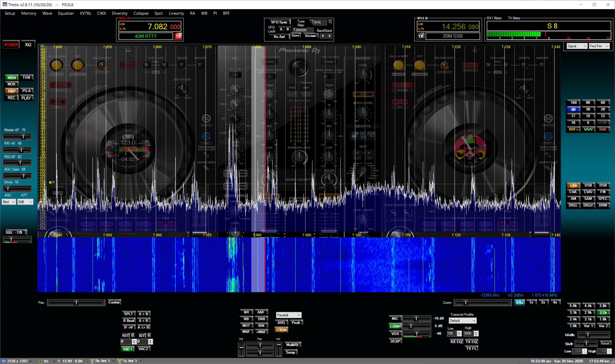Turn off the MON monitor button
Image resolution: width=615 pixels, height=364 pixels.
tap(11, 77)
